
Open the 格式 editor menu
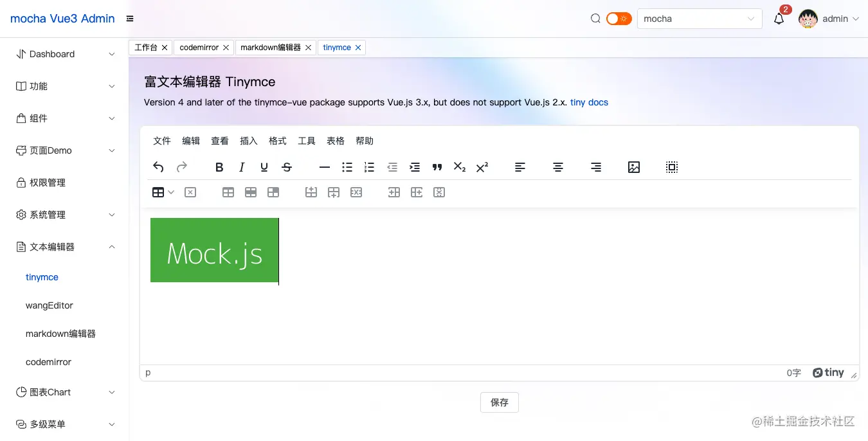click(278, 141)
